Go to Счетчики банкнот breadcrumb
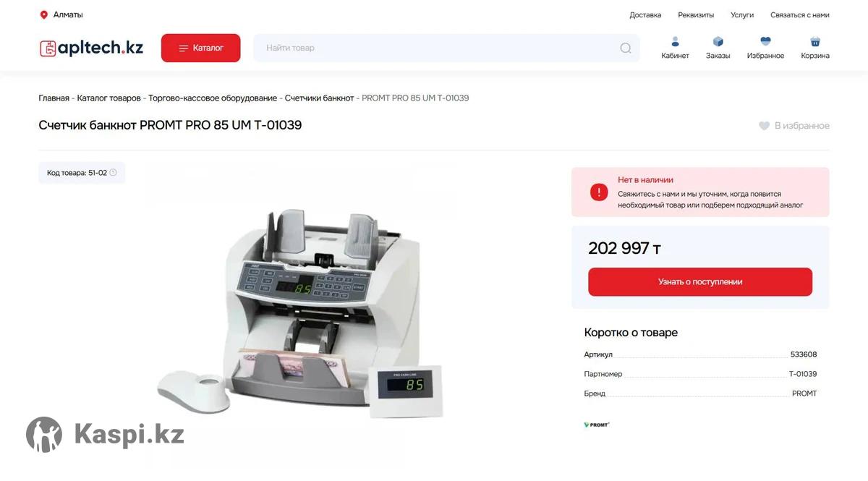 tap(319, 98)
